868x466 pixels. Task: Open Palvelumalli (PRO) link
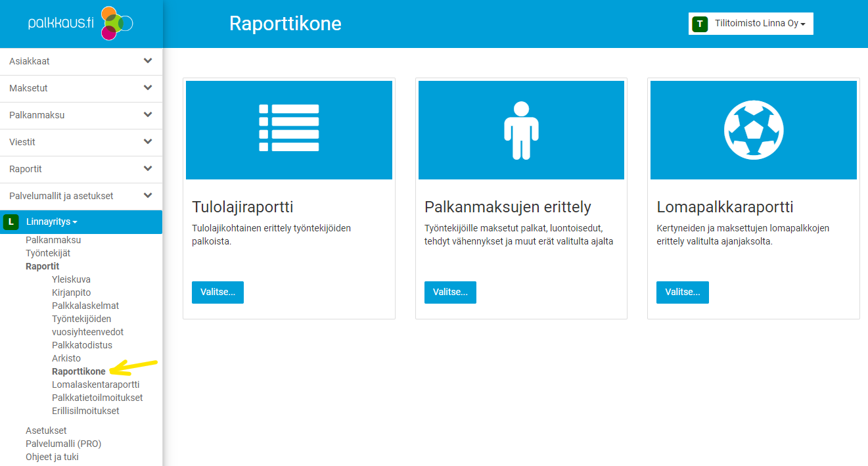tap(64, 444)
